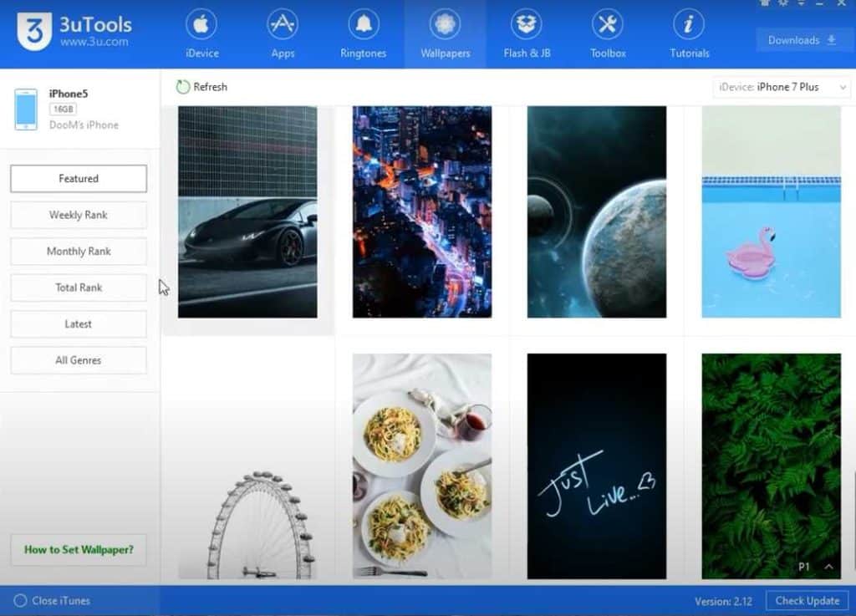Screen dimensions: 856x616
Task: Go to the Ringtones section
Action: 363,35
